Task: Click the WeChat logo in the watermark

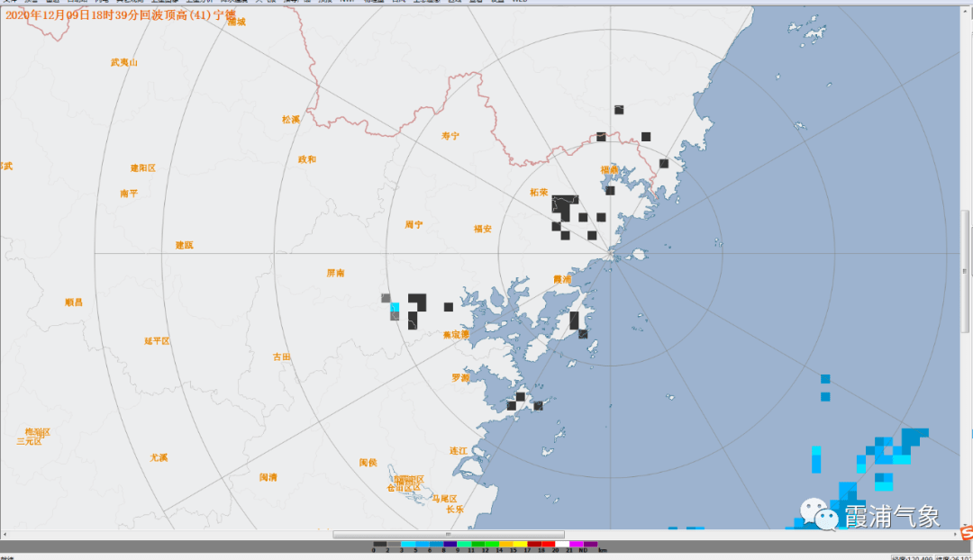Action: 818,516
